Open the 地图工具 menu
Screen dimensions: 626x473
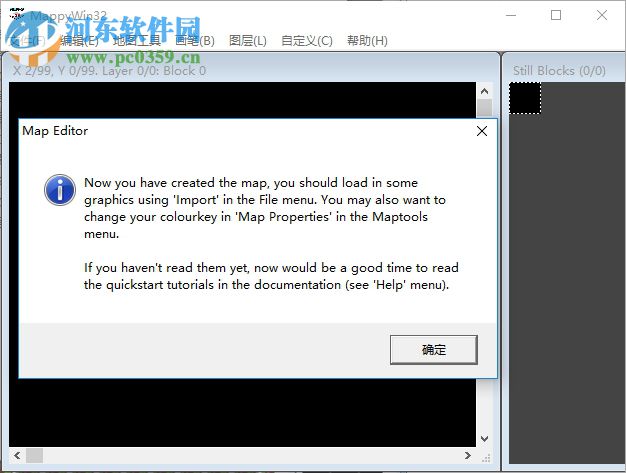[x=137, y=40]
